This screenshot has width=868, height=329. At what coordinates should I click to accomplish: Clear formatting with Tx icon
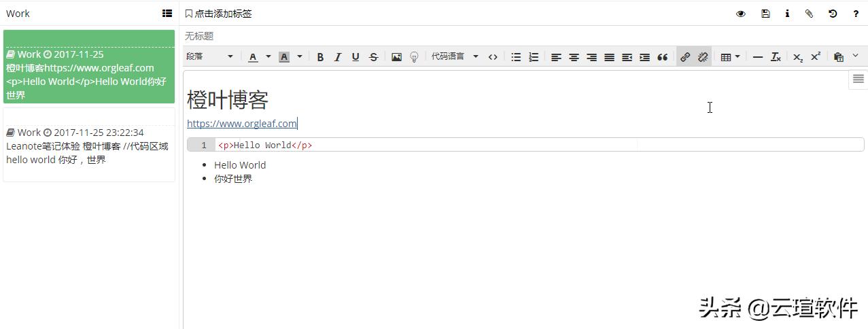[x=776, y=57]
